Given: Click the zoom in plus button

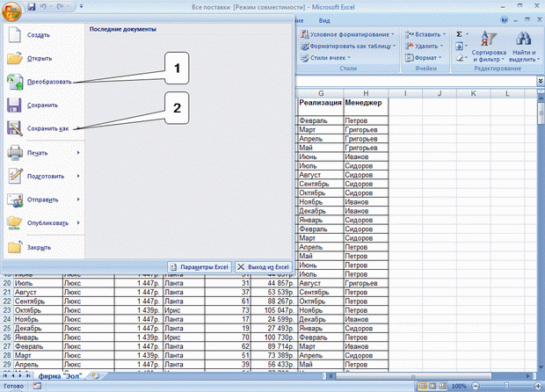Looking at the screenshot, I should coord(538,386).
